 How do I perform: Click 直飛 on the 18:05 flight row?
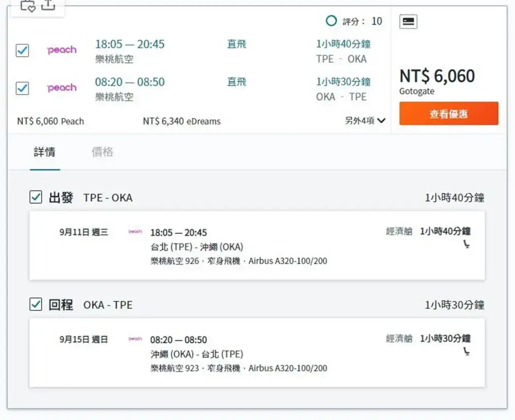[x=236, y=44]
